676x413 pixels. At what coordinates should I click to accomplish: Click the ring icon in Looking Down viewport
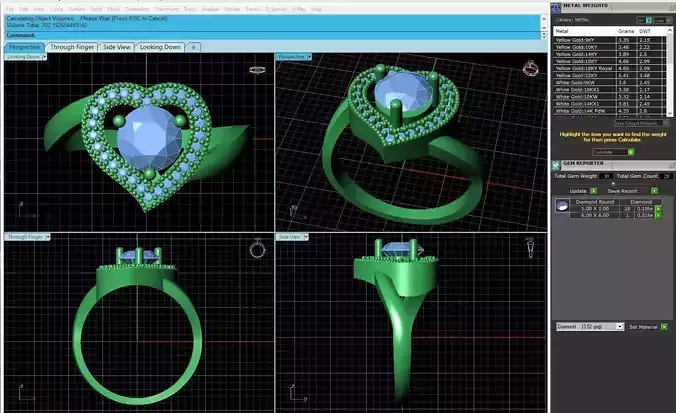[x=257, y=70]
